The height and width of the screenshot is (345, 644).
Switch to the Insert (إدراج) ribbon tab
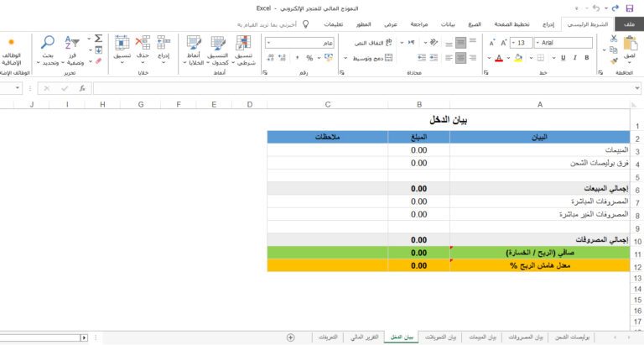point(548,24)
